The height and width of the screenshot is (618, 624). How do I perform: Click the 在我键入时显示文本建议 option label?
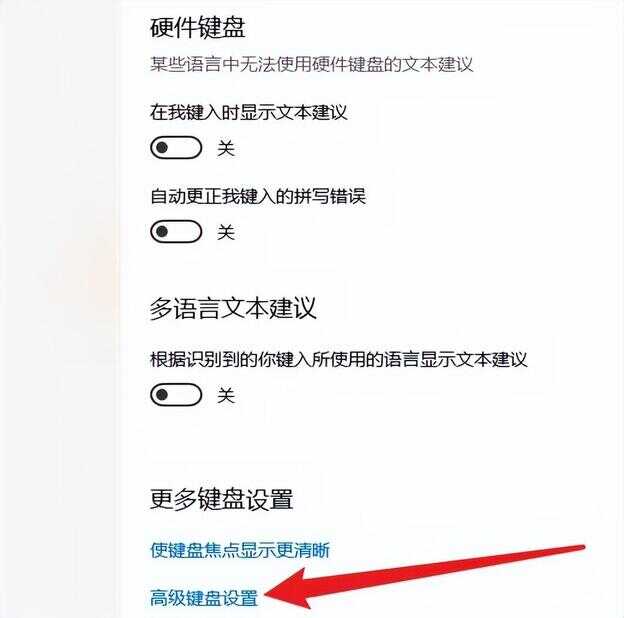pos(248,112)
